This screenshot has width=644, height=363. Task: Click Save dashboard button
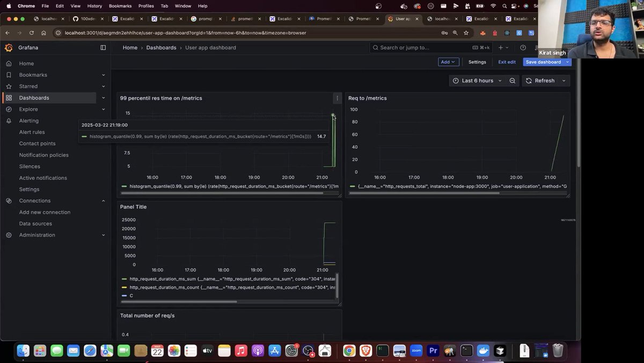coord(543,62)
